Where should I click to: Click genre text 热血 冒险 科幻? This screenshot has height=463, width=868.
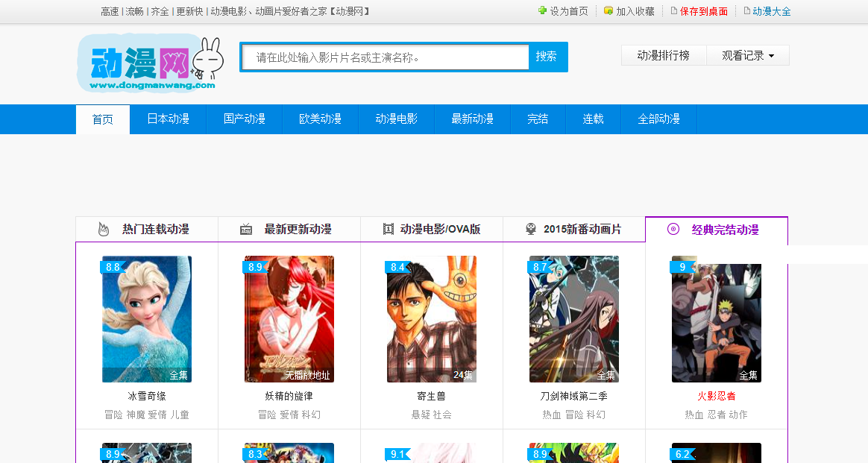[574, 415]
